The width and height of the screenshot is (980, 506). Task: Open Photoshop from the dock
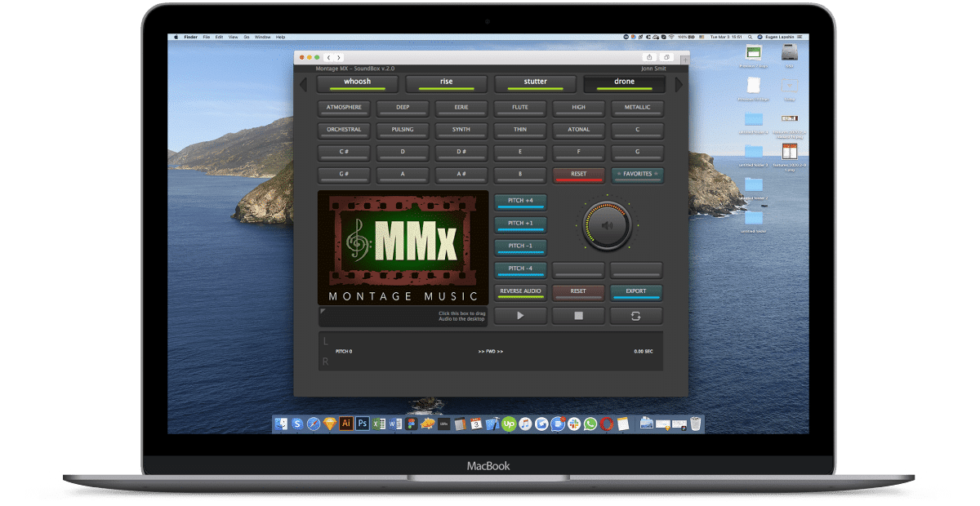pyautogui.click(x=362, y=424)
